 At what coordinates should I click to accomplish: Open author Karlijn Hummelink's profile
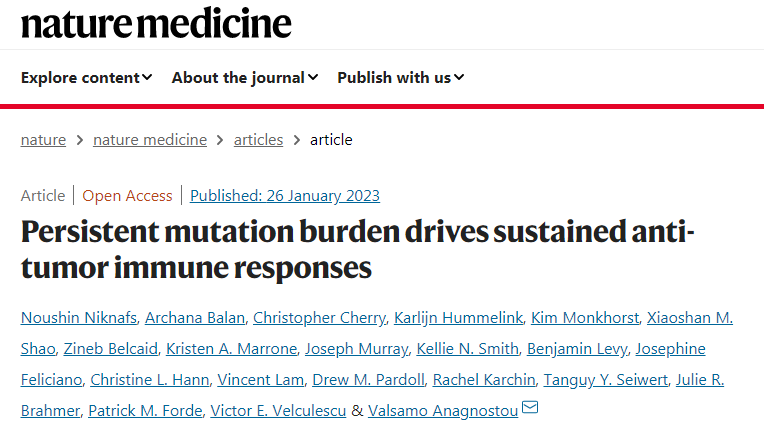(x=456, y=319)
